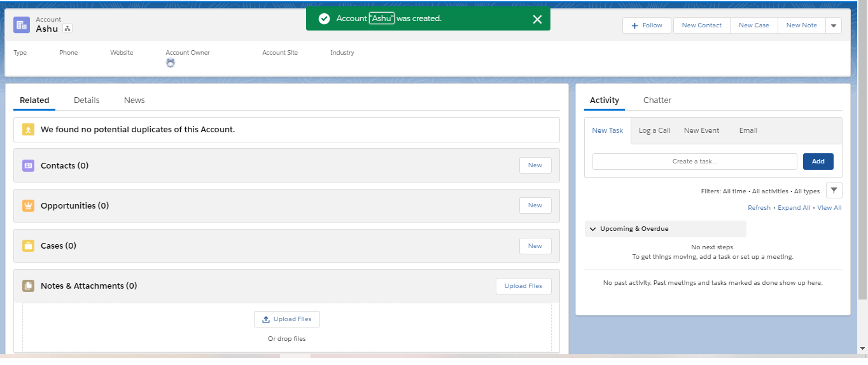Image resolution: width=868 pixels, height=365 pixels.
Task: Open the activity timeline filter icon
Action: [834, 191]
